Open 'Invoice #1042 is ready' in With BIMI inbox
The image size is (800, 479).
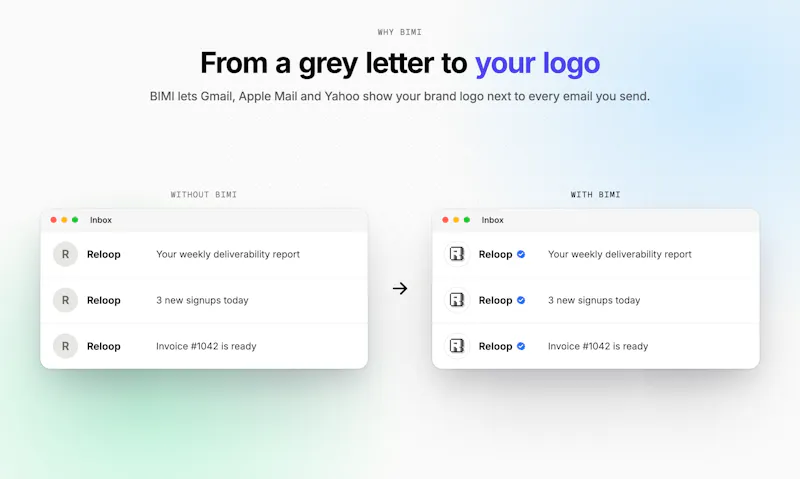pyautogui.click(x=598, y=346)
